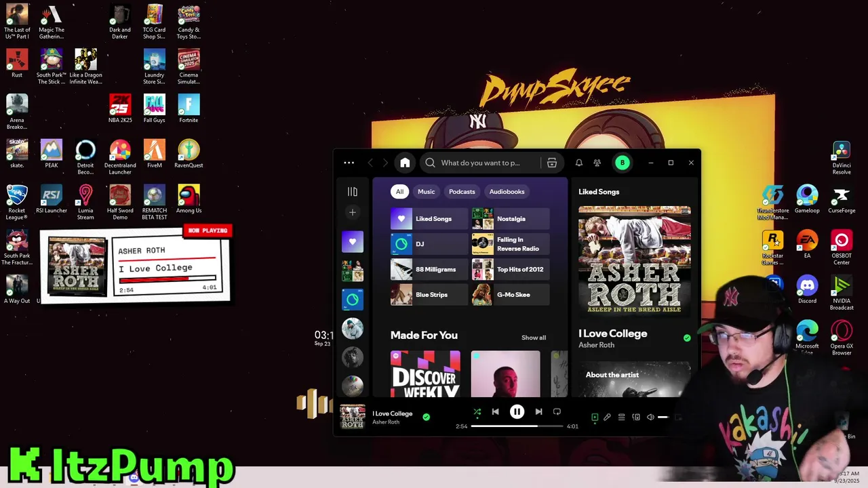This screenshot has width=868, height=488.
Task: Click I Love College title in player bar
Action: 392,413
